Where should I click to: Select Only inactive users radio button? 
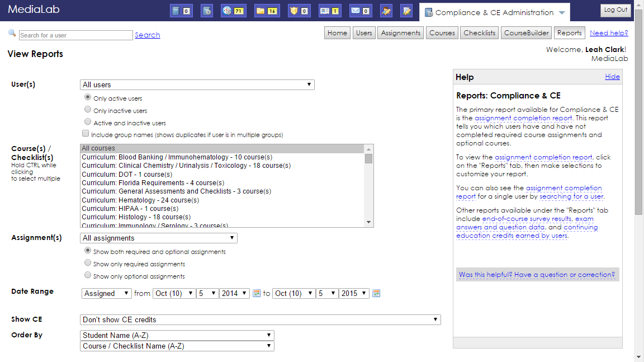pos(87,109)
